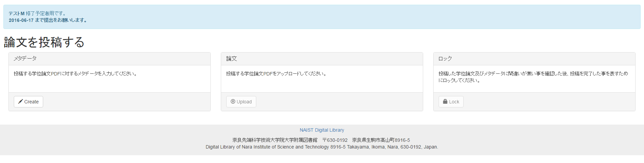
Task: Click the 2016-06-17 deadline date text
Action: click(x=21, y=20)
